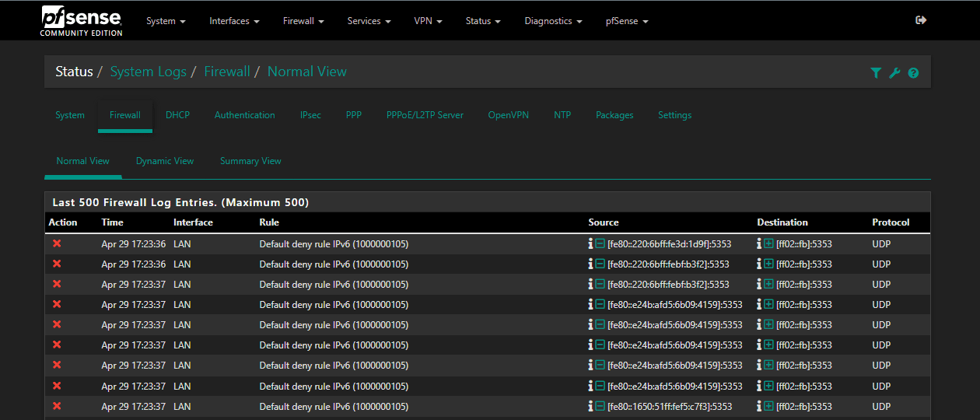Viewport: 980px width, 420px height.
Task: Open log settings via wrench icon
Action: (894, 72)
